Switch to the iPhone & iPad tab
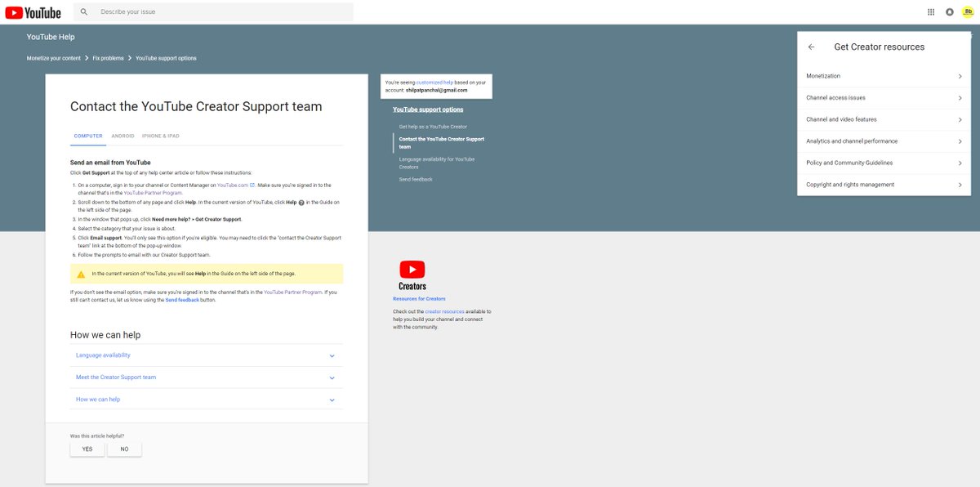 point(160,136)
